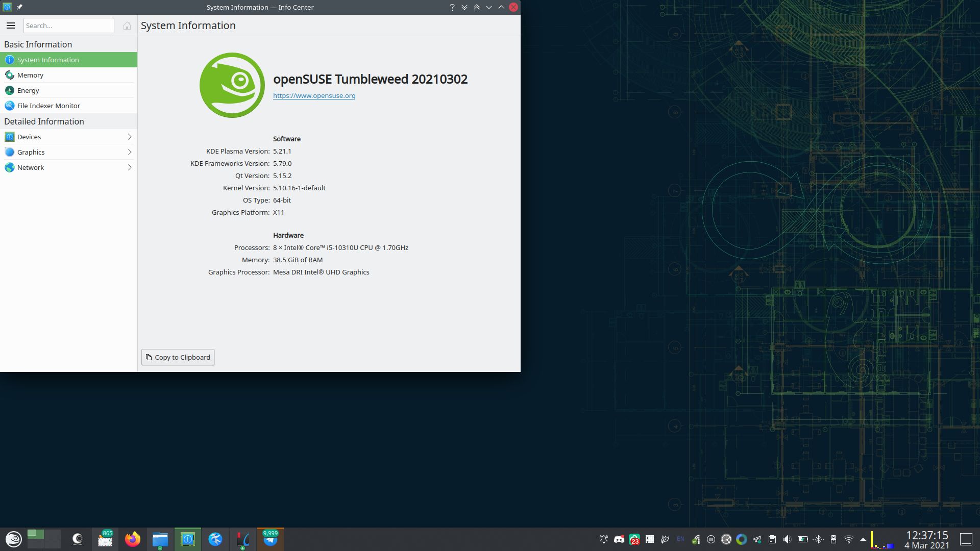Screen dimensions: 980x551
Task: Launch Firefox from the taskbar
Action: point(133,539)
